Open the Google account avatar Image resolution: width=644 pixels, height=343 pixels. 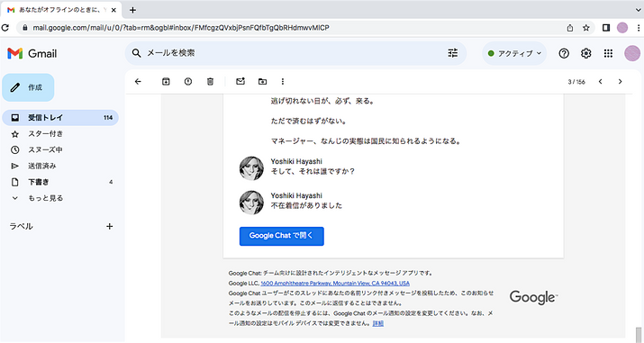click(x=632, y=53)
